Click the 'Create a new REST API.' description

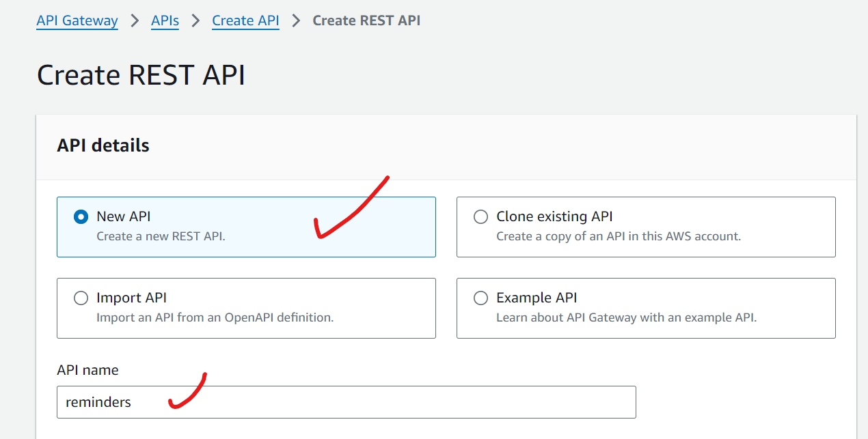[x=161, y=236]
